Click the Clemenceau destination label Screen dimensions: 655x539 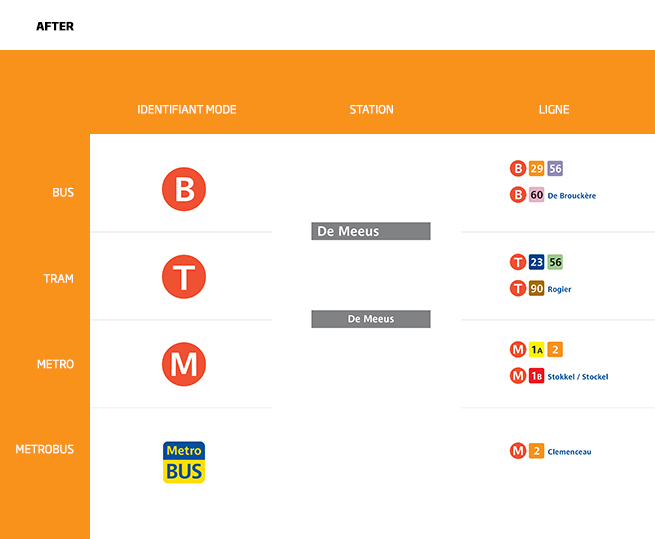tap(570, 452)
